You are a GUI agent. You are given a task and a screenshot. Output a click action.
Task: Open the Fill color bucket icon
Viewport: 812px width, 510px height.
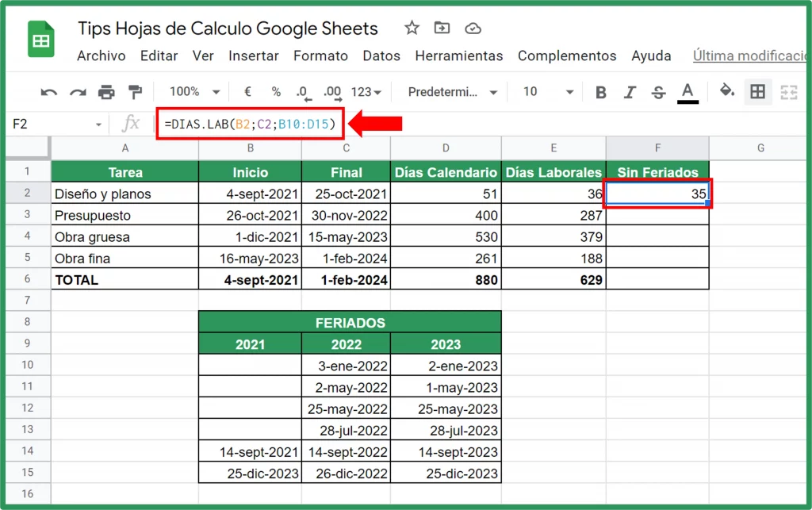tap(727, 92)
